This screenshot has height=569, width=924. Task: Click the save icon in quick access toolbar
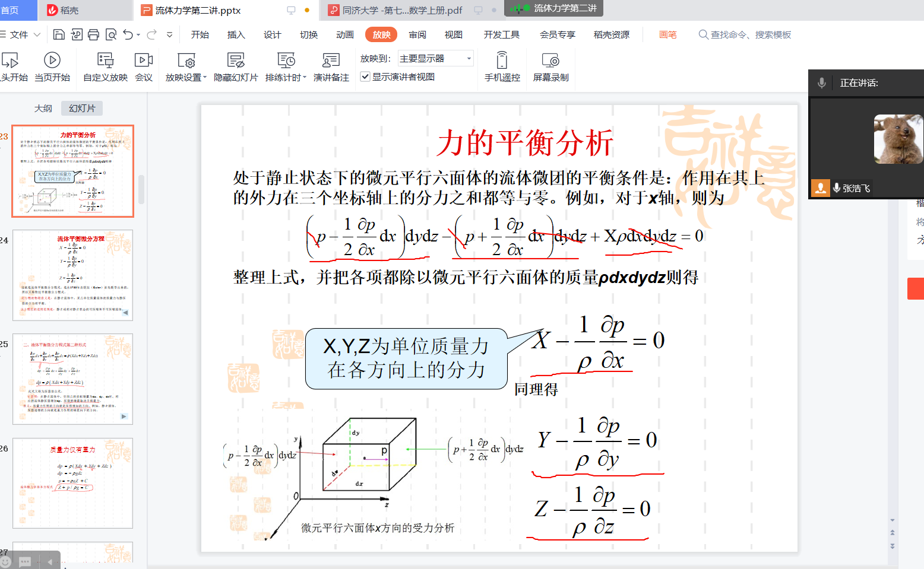[59, 35]
